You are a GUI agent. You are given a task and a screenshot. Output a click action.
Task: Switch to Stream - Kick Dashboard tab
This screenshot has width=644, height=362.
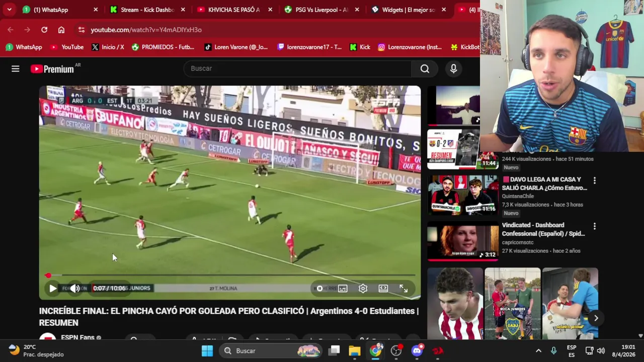[147, 10]
